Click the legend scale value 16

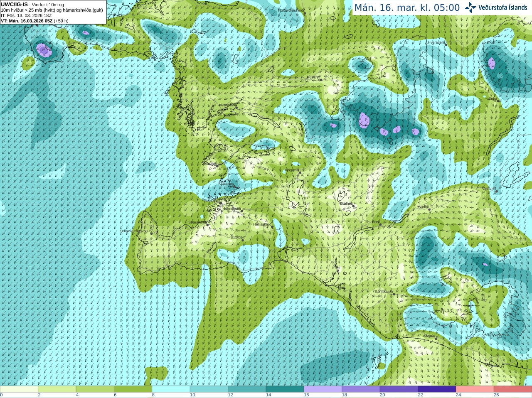306,395
